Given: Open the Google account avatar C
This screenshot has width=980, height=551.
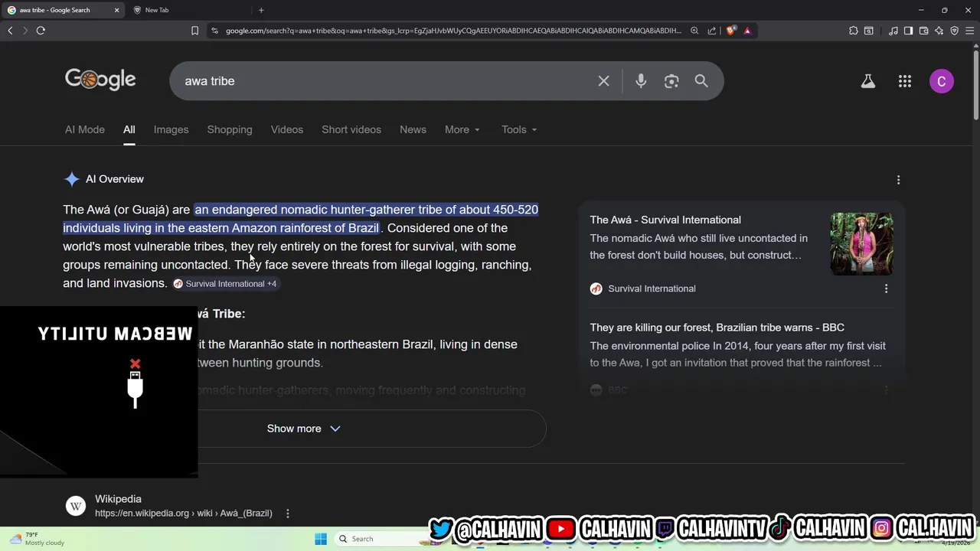Looking at the screenshot, I should click(x=942, y=81).
